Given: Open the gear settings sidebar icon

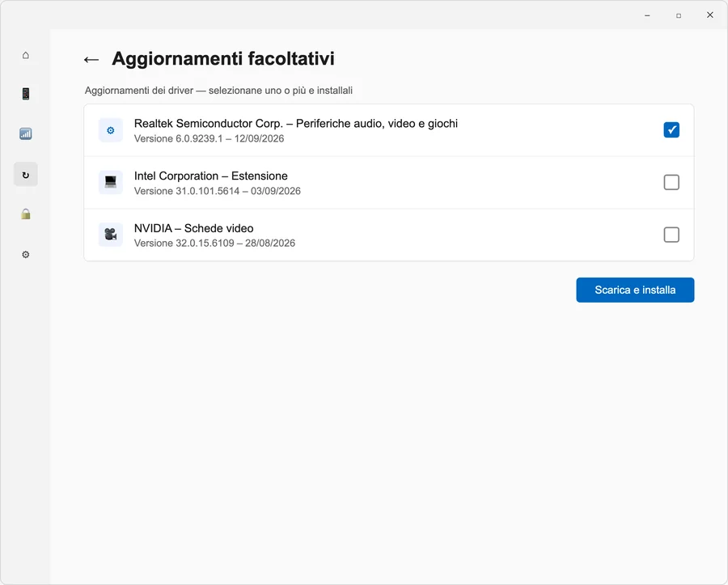Looking at the screenshot, I should 26,254.
